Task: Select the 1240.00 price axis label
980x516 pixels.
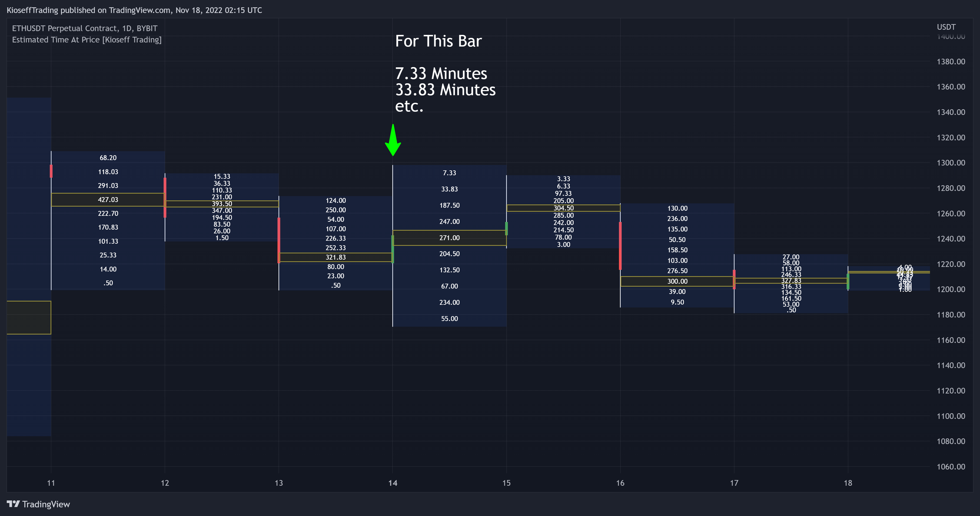Action: click(x=951, y=239)
